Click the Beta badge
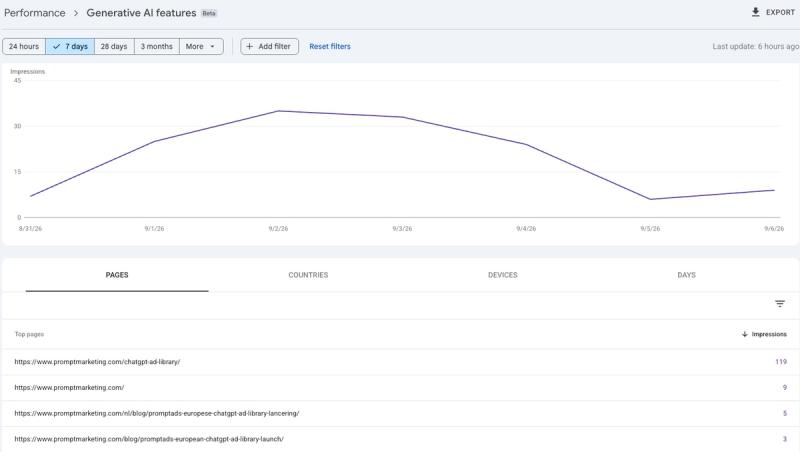 click(x=209, y=13)
